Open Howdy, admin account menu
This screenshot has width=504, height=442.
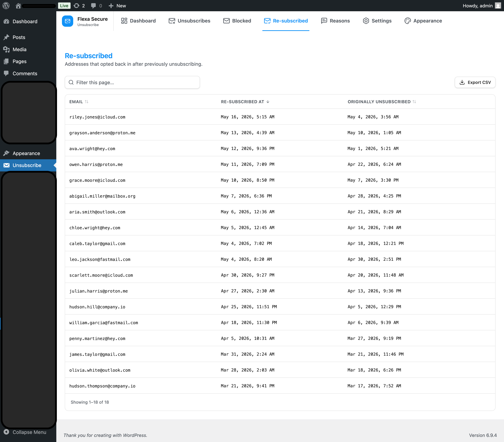(x=481, y=6)
